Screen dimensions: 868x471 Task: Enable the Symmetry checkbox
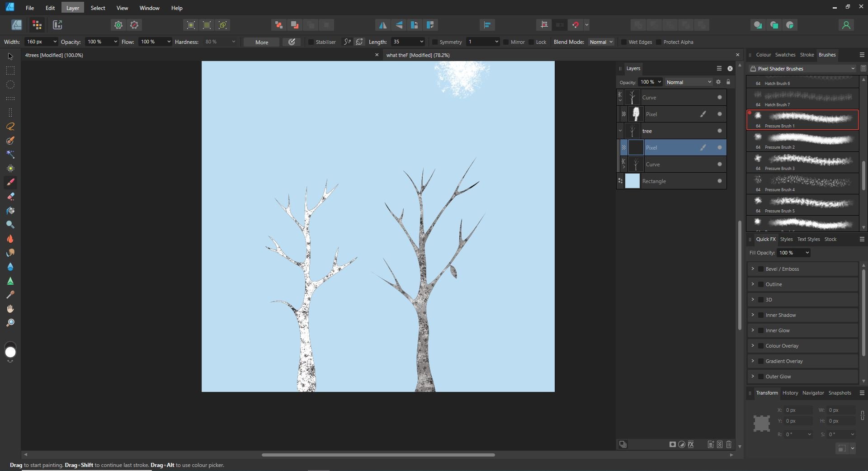435,42
